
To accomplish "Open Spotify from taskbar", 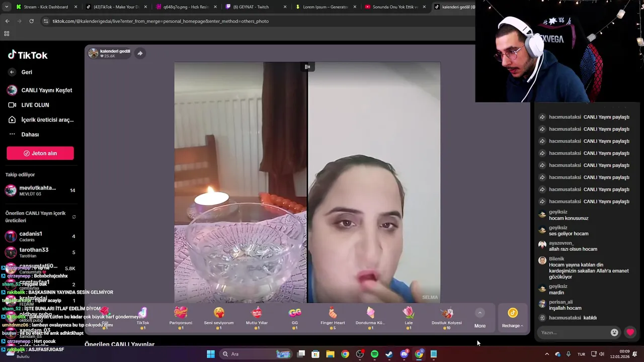I will pyautogui.click(x=374, y=354).
